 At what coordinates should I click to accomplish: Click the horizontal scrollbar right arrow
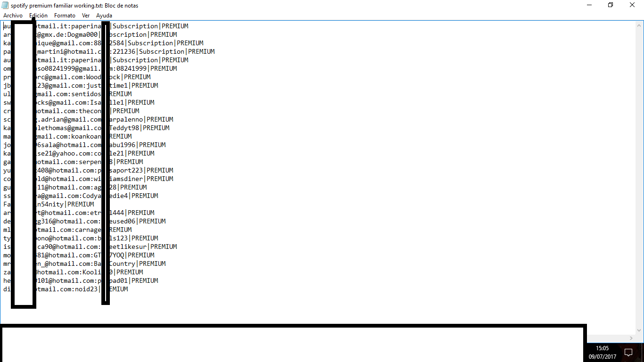[x=632, y=338]
